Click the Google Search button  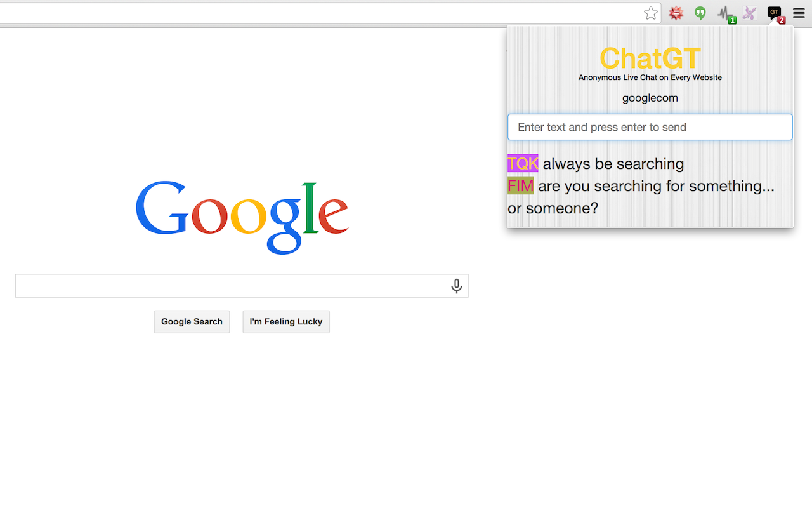pyautogui.click(x=192, y=322)
